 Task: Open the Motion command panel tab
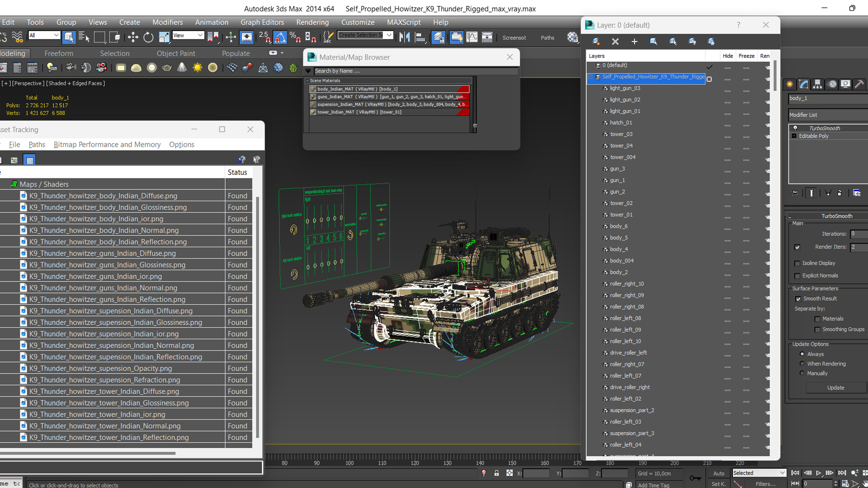pyautogui.click(x=832, y=84)
